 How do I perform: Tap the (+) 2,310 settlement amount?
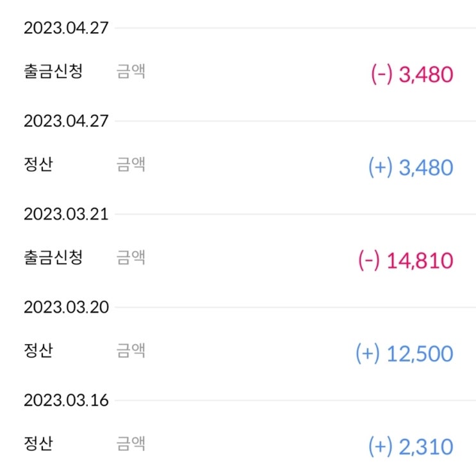click(x=411, y=447)
